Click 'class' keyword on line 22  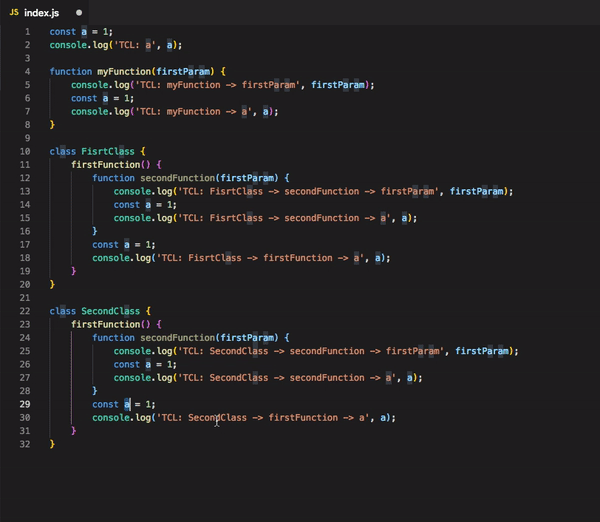(x=63, y=311)
